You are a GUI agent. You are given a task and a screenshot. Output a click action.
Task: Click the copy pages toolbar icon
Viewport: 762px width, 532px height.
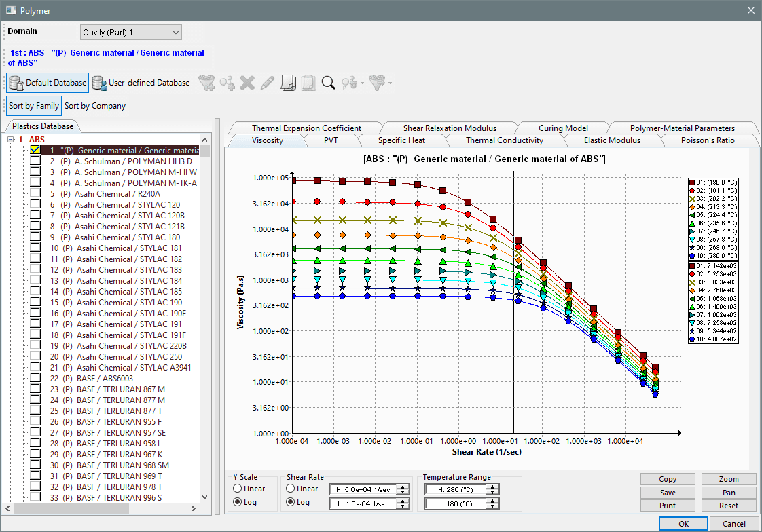click(x=288, y=83)
